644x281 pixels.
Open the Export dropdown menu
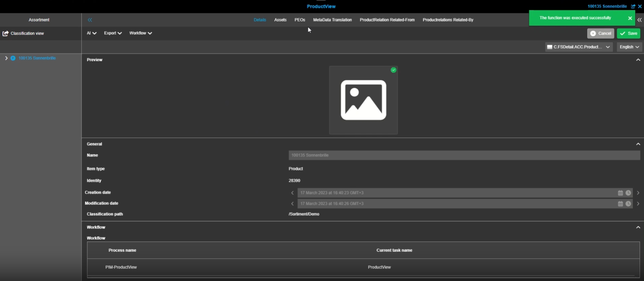113,33
